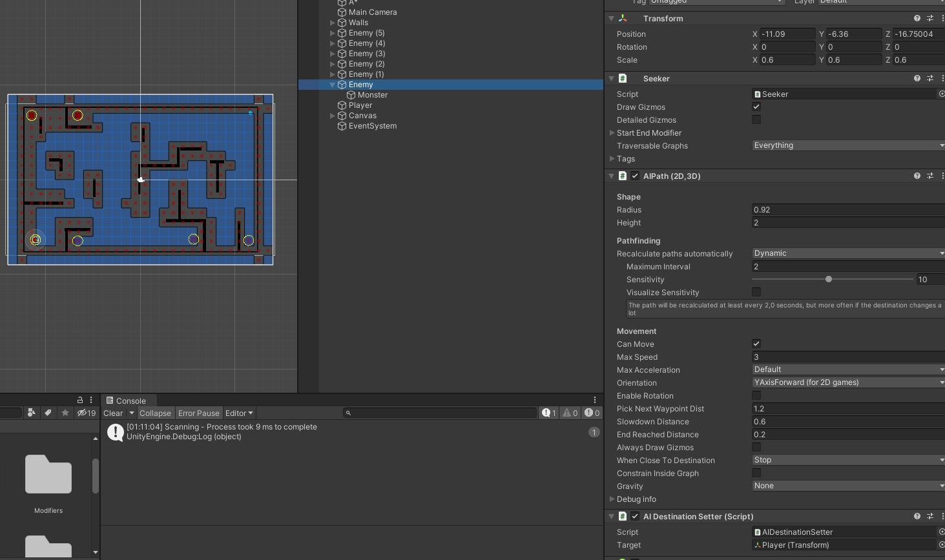Select Main Camera in the hierarchy

(372, 12)
